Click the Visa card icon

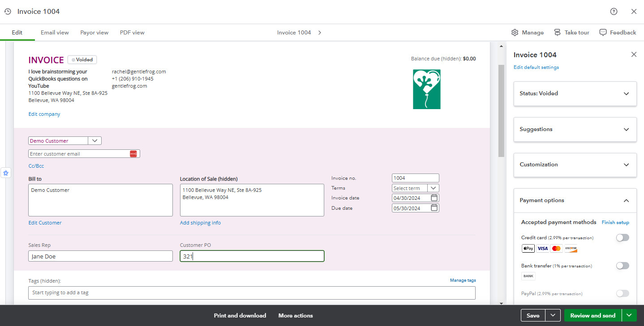tap(543, 249)
